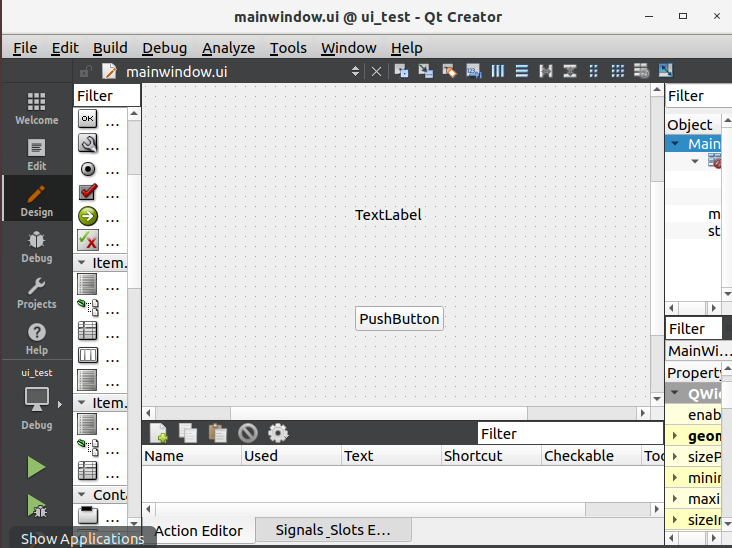The width and height of the screenshot is (732, 548).
Task: Click Object Inspector Filter field
Action: click(x=698, y=96)
